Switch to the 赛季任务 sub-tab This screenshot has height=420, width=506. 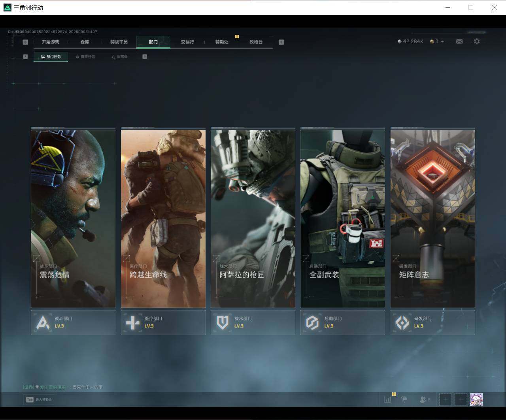[x=85, y=57]
